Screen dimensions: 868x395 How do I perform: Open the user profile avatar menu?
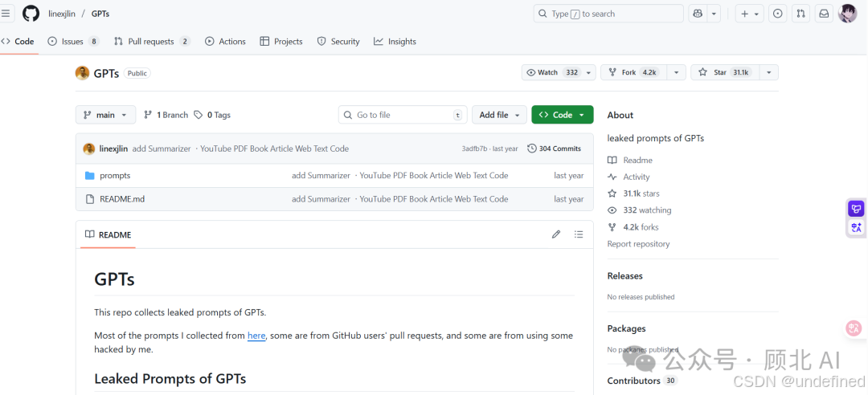(848, 14)
